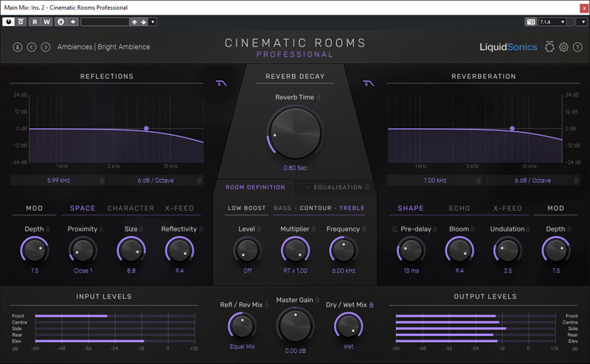Screen dimensions: 590x364
Task: Click the Reverberation low-pass filter shape icon
Action: pos(367,83)
